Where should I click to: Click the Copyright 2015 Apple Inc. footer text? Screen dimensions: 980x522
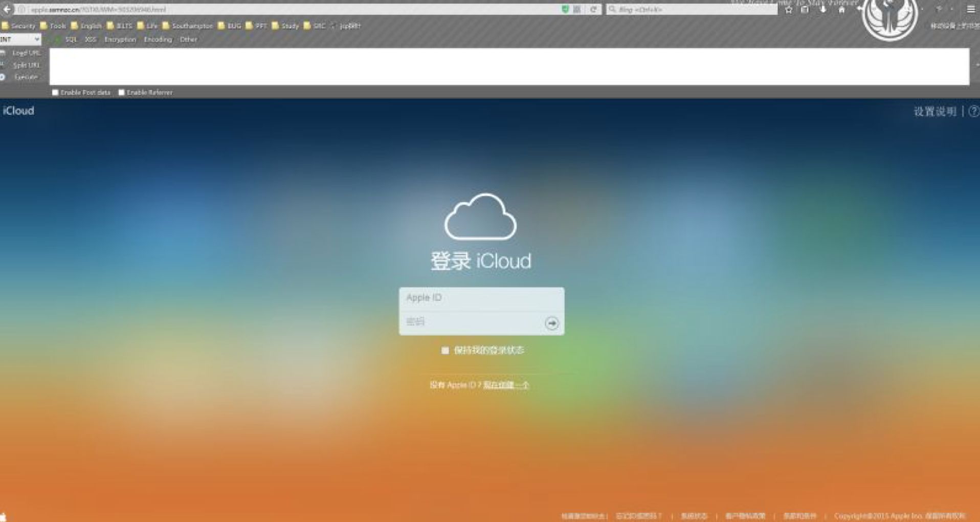point(899,516)
